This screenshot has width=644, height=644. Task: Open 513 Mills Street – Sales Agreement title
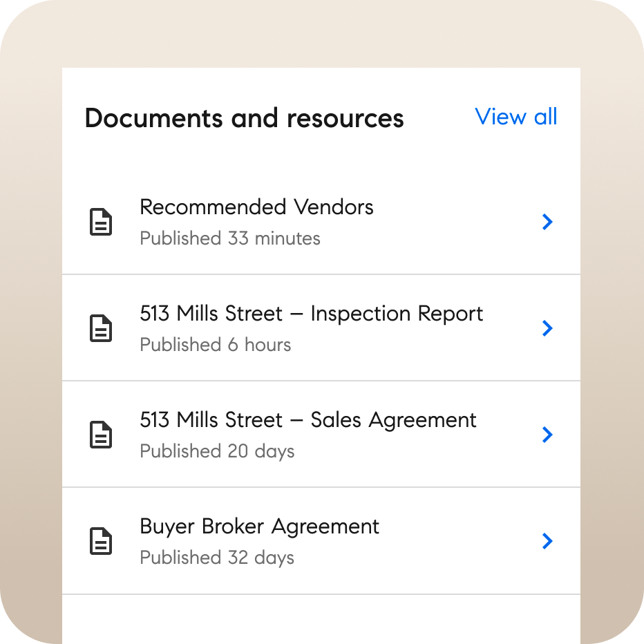click(308, 420)
